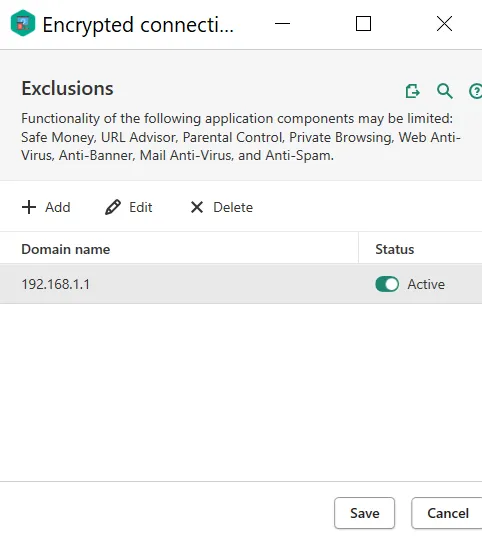Maximize the Encrypted connections window
The width and height of the screenshot is (482, 541).
pos(363,23)
